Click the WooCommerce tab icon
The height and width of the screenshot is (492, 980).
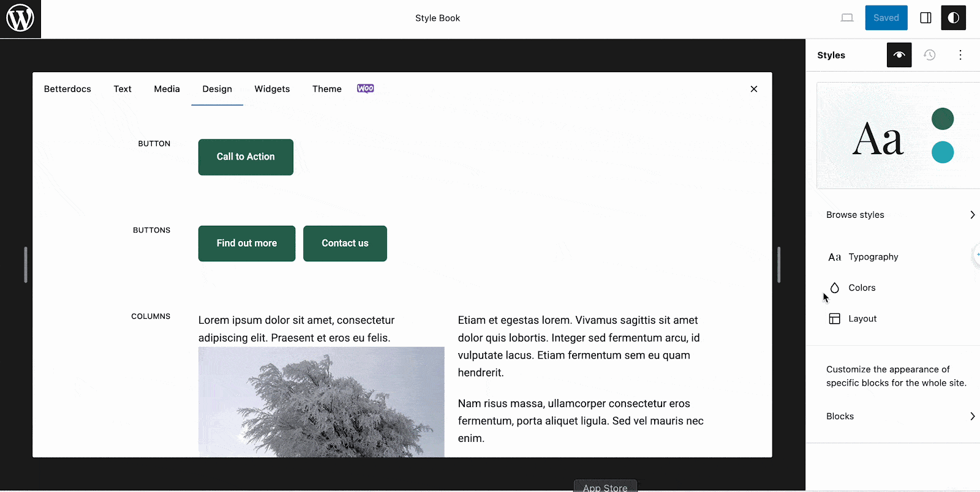pyautogui.click(x=366, y=89)
